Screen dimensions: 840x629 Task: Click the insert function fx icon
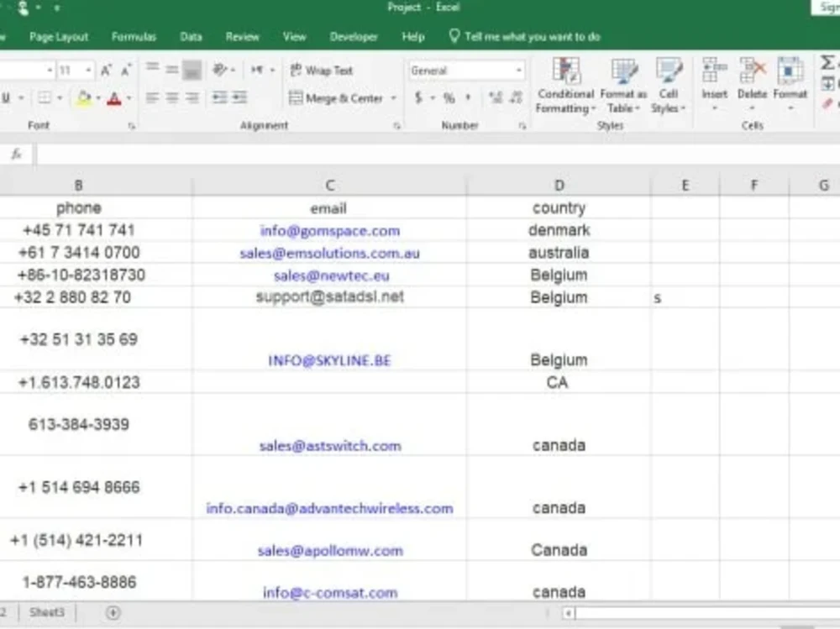tap(17, 155)
